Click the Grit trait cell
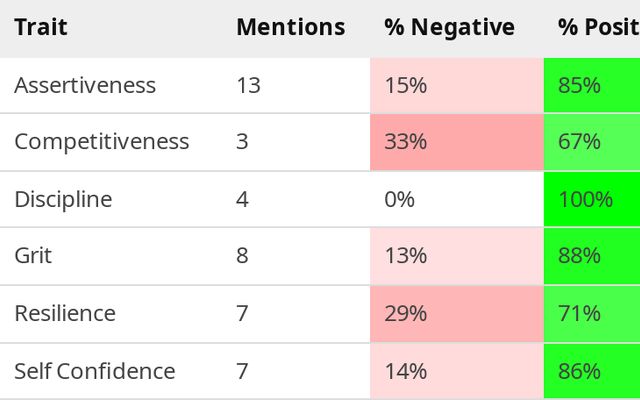The width and height of the screenshot is (640, 400). [33, 256]
